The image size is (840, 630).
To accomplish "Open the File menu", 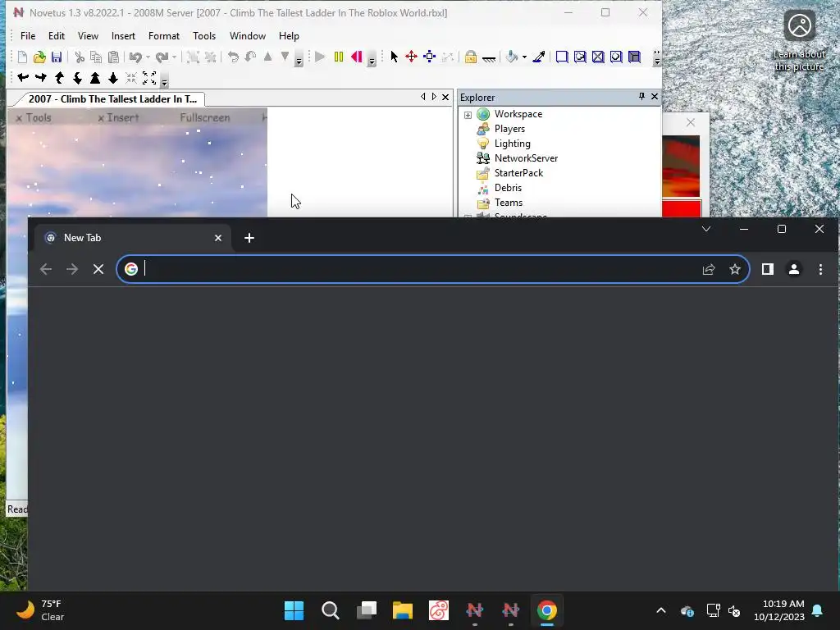I will [28, 36].
